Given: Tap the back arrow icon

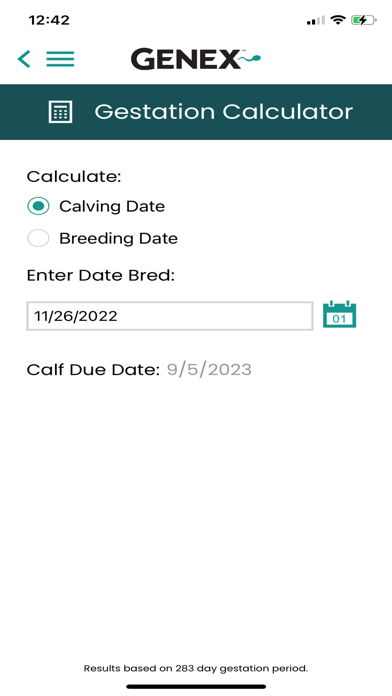Looking at the screenshot, I should click(24, 59).
